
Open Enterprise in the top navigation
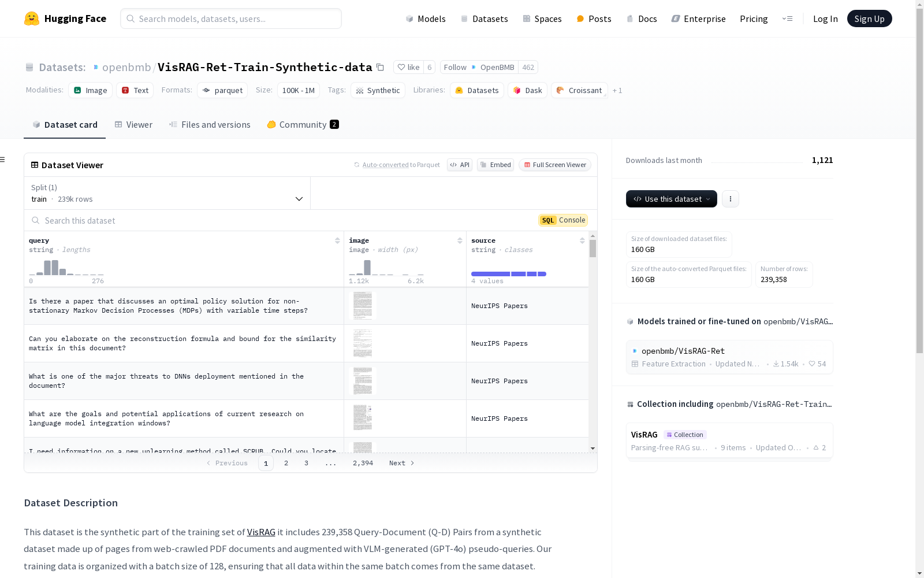[x=698, y=18]
